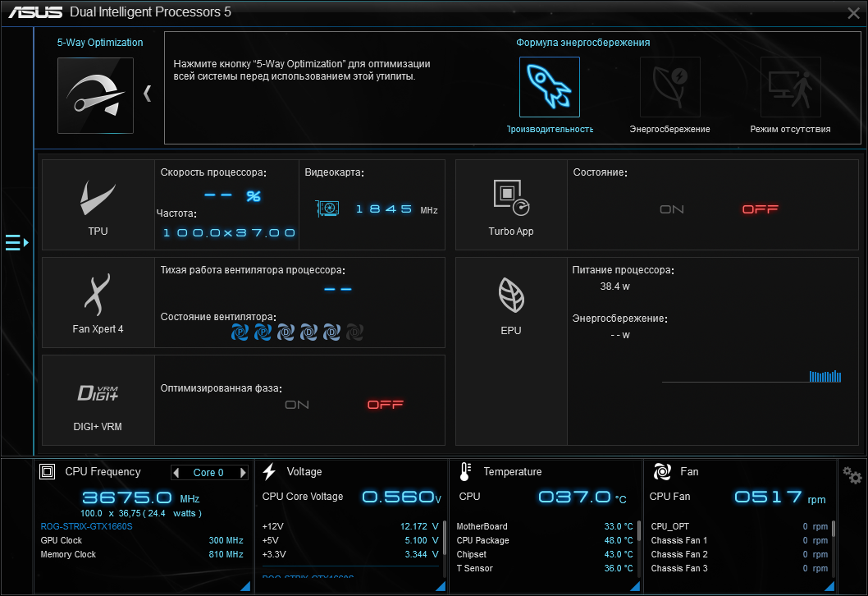Open the TPU panel
Viewport: 868px width, 596px height.
click(x=98, y=205)
